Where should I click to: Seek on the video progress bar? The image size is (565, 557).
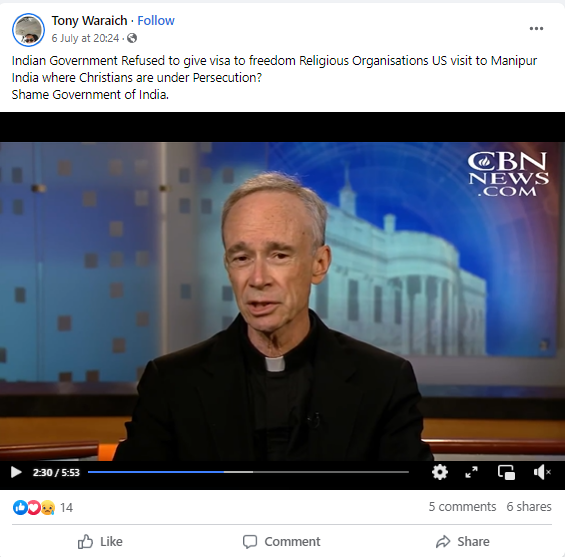tap(248, 472)
